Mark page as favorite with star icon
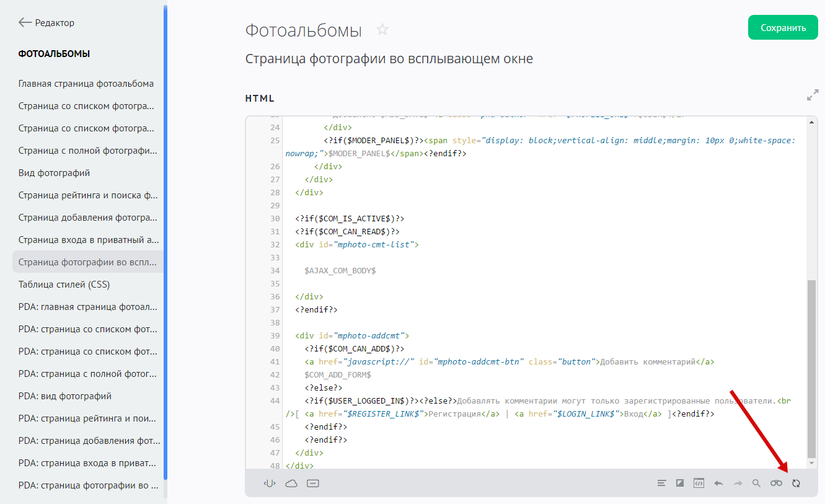 (382, 30)
